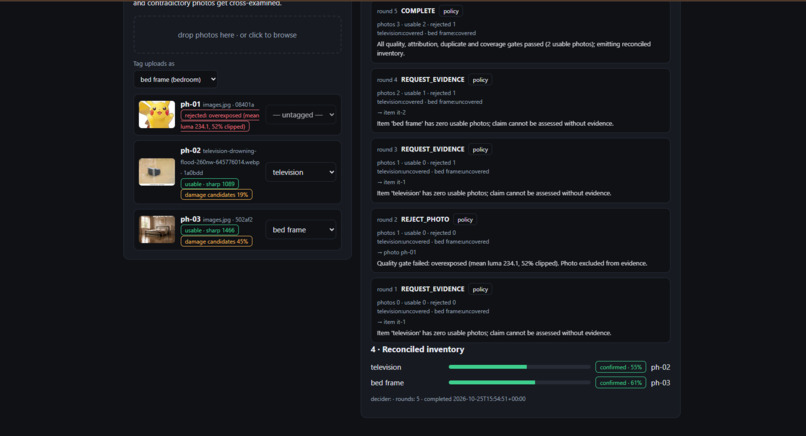The height and width of the screenshot is (436, 806).
Task: Click the television confidence progress bar
Action: pos(519,367)
